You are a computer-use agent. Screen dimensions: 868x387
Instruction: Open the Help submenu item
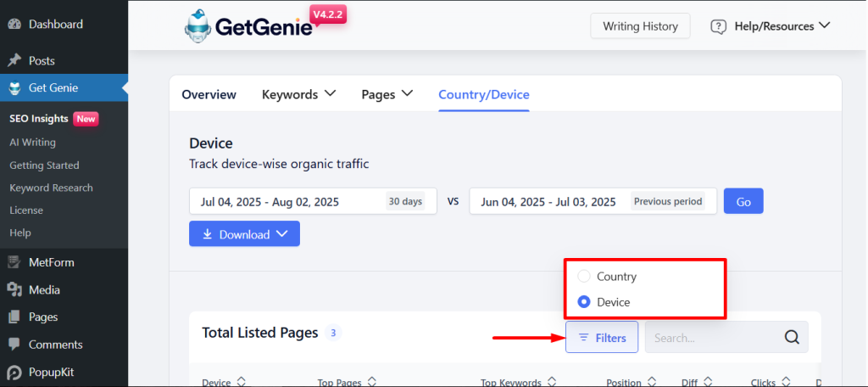pos(20,233)
